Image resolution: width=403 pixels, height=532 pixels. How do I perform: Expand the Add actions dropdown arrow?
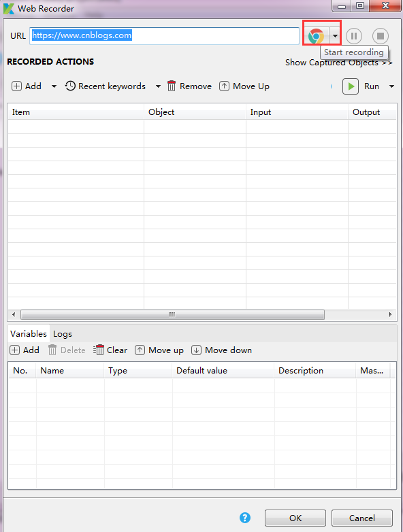pos(54,86)
